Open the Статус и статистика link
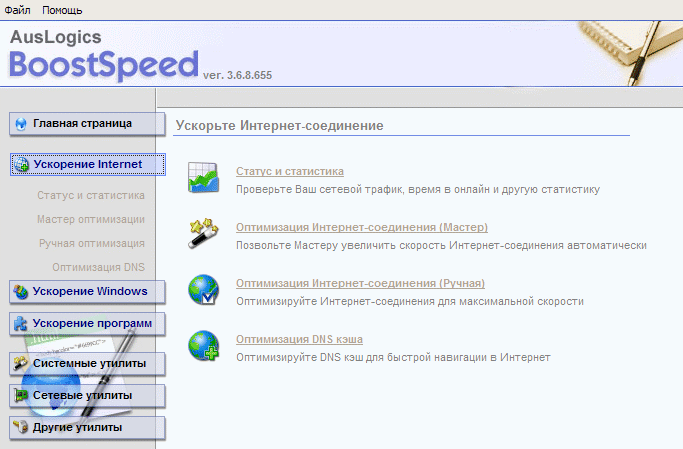 click(x=290, y=172)
